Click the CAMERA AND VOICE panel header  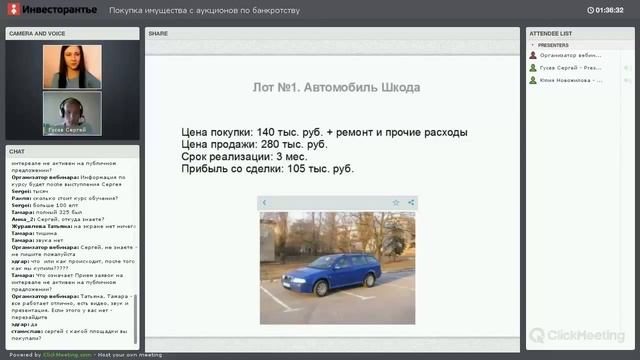(x=72, y=33)
